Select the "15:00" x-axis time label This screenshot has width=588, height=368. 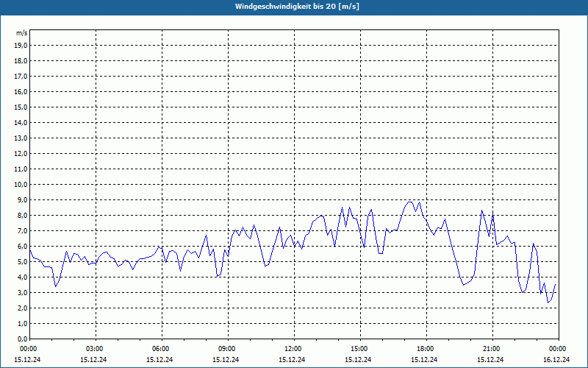click(x=359, y=349)
